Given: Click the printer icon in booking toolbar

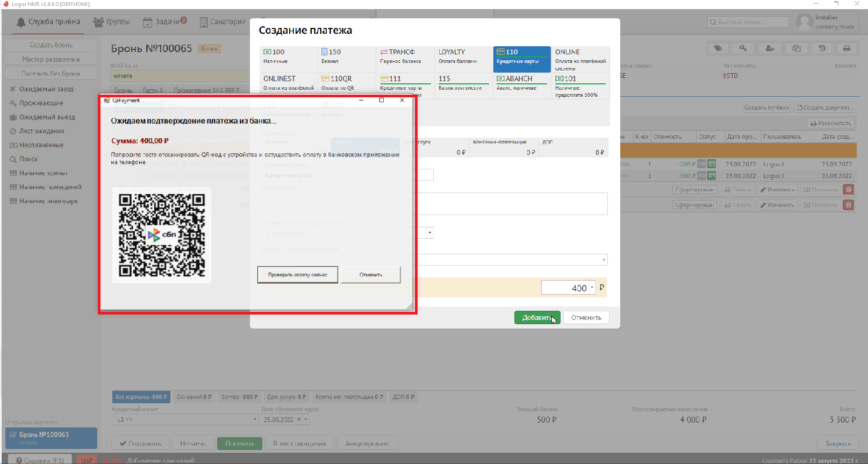Looking at the screenshot, I should point(847,48).
